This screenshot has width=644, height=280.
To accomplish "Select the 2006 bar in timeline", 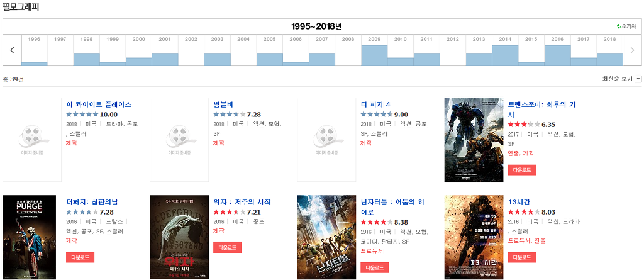I will tap(296, 64).
